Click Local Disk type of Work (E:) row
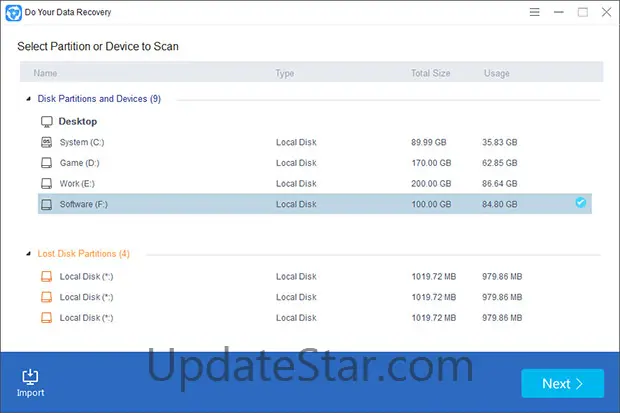The height and width of the screenshot is (413, 620). click(x=296, y=183)
